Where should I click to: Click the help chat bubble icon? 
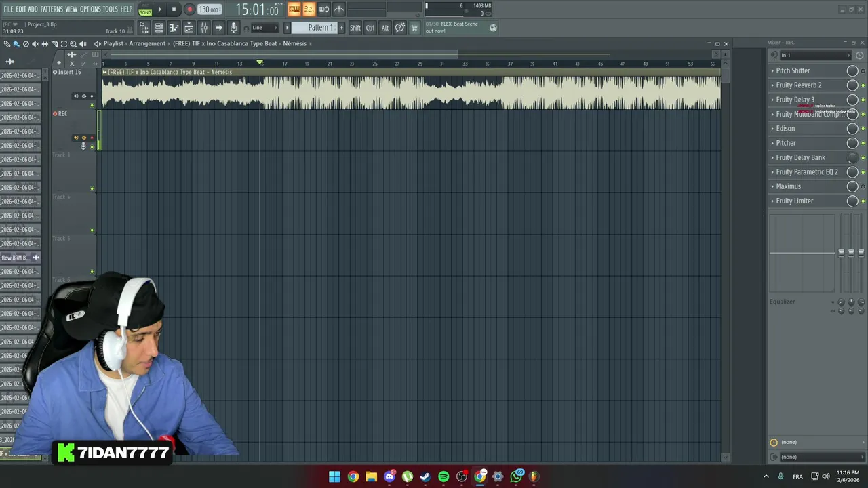pyautogui.click(x=400, y=28)
